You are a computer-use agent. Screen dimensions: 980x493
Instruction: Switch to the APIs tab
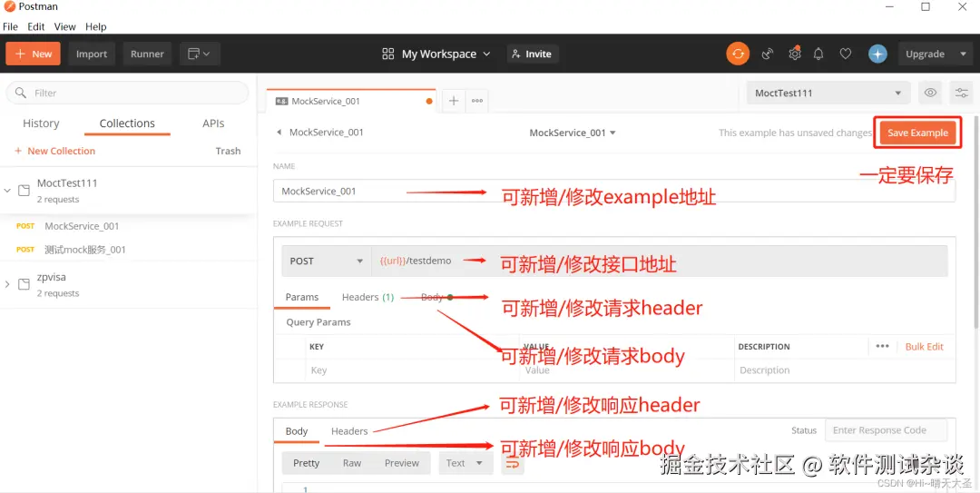(x=213, y=123)
